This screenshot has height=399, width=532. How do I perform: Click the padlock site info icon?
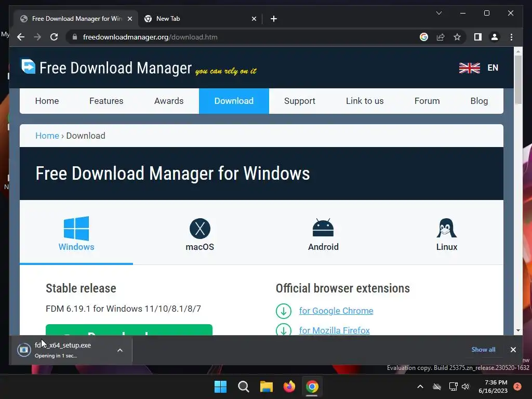[75, 37]
